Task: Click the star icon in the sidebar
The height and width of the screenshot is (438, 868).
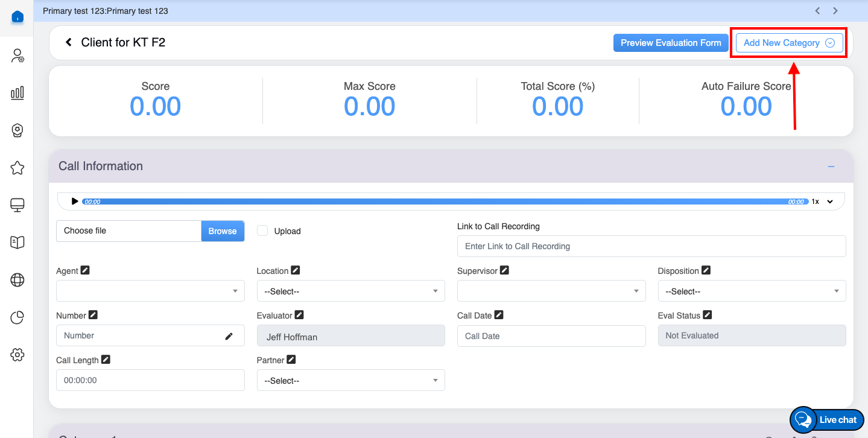Action: [17, 168]
